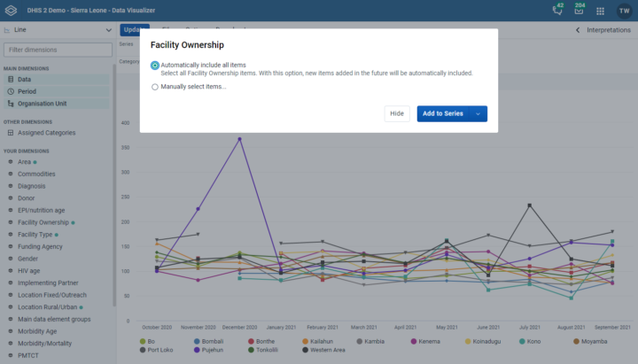638x364 pixels.
Task: Expand the Interpretations panel chevron
Action: pos(578,30)
